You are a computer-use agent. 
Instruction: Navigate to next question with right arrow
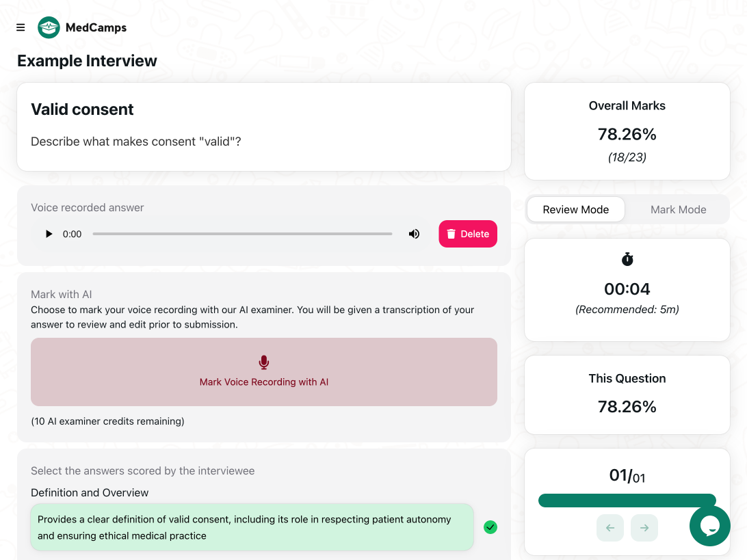click(x=644, y=528)
